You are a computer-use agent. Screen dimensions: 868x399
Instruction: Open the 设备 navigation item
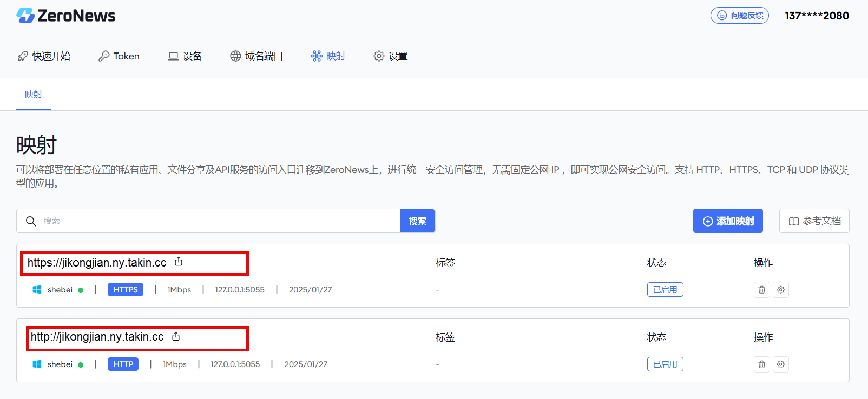tap(185, 56)
